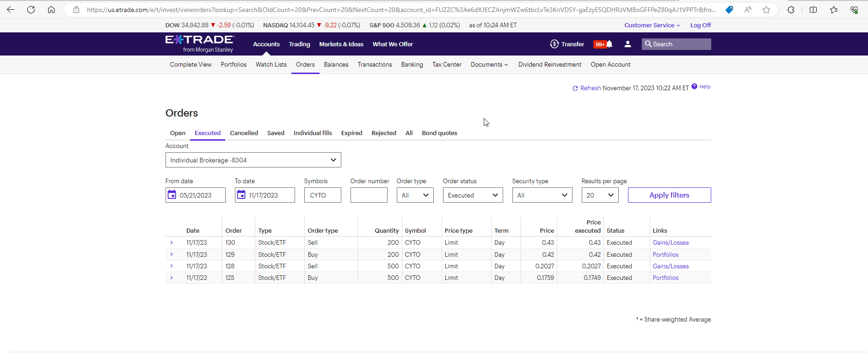This screenshot has height=353, width=868.
Task: Click the browser reload page button
Action: click(31, 10)
